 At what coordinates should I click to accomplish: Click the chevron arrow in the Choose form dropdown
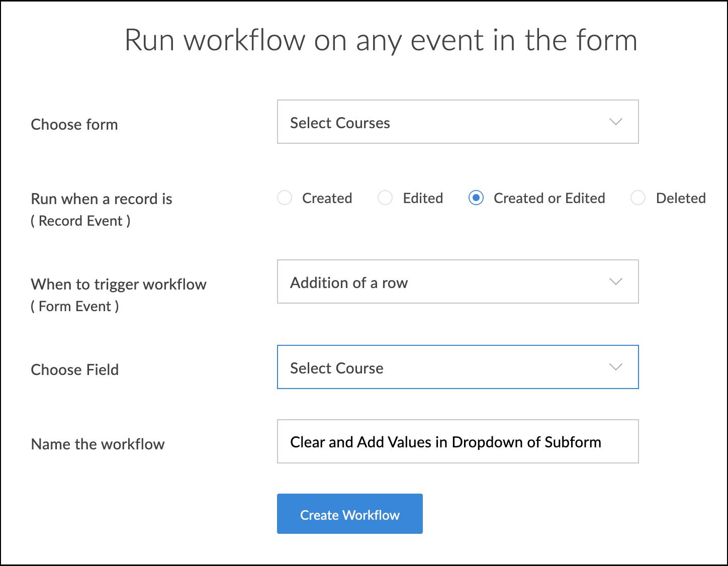tap(615, 122)
